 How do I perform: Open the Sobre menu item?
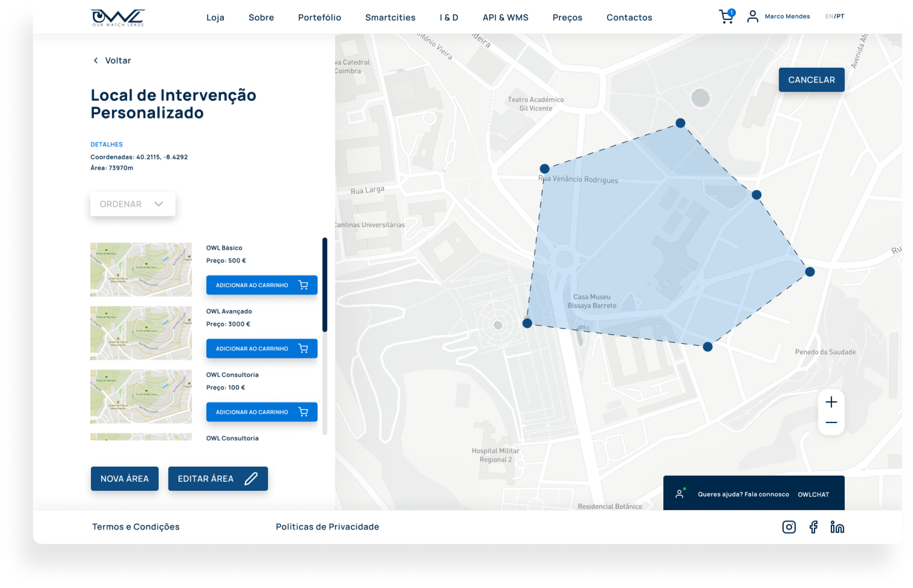(261, 17)
